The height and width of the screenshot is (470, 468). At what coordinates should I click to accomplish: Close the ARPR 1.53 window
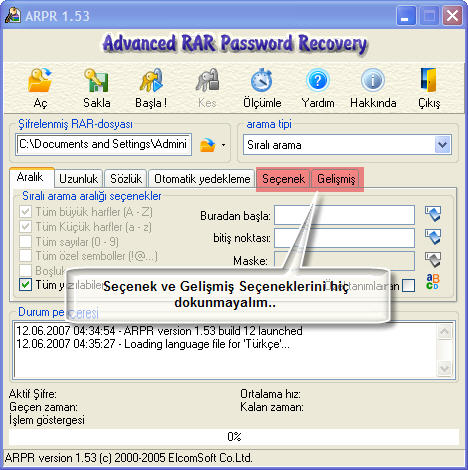click(452, 16)
